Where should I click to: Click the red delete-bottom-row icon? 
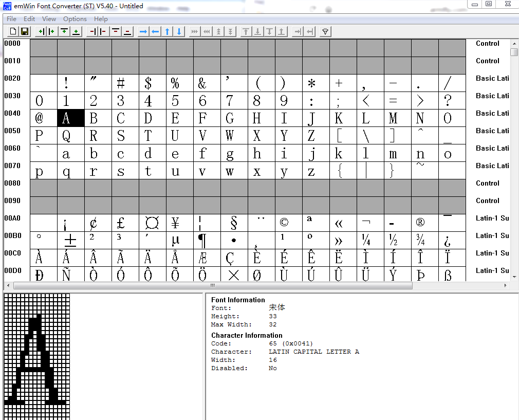pos(127,31)
